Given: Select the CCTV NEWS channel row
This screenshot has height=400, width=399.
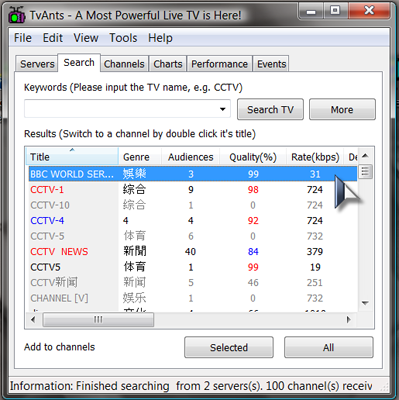Looking at the screenshot, I should (193, 251).
